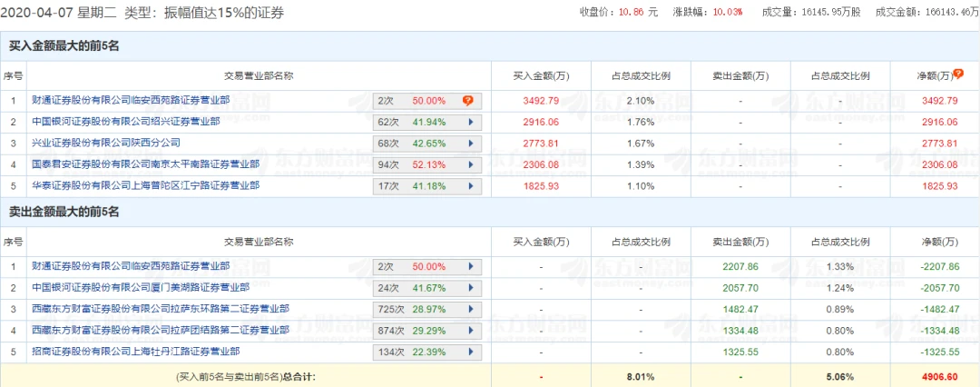Screen dimensions: 980x387
Task: Click the 874次 29.29% badge
Action: coord(427,331)
